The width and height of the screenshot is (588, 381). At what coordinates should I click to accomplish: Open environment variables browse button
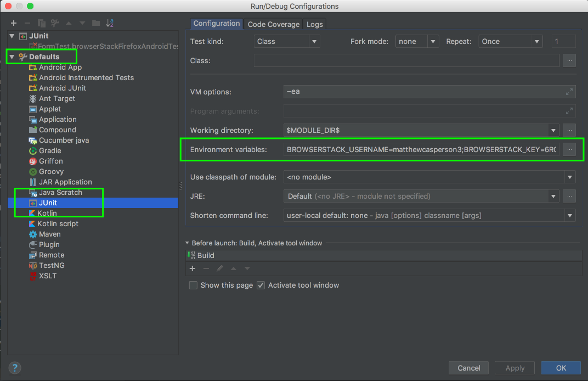[x=569, y=149]
